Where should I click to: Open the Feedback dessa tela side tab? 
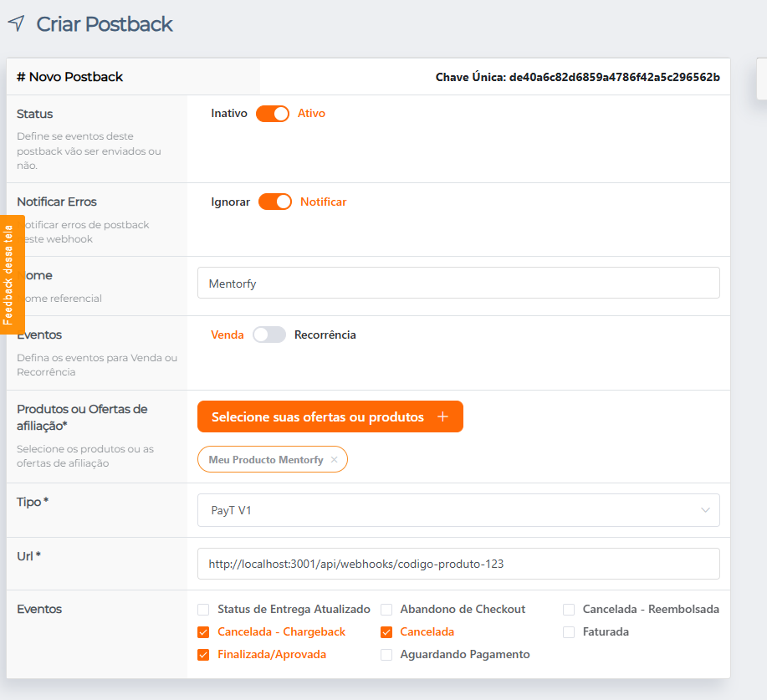(13, 274)
